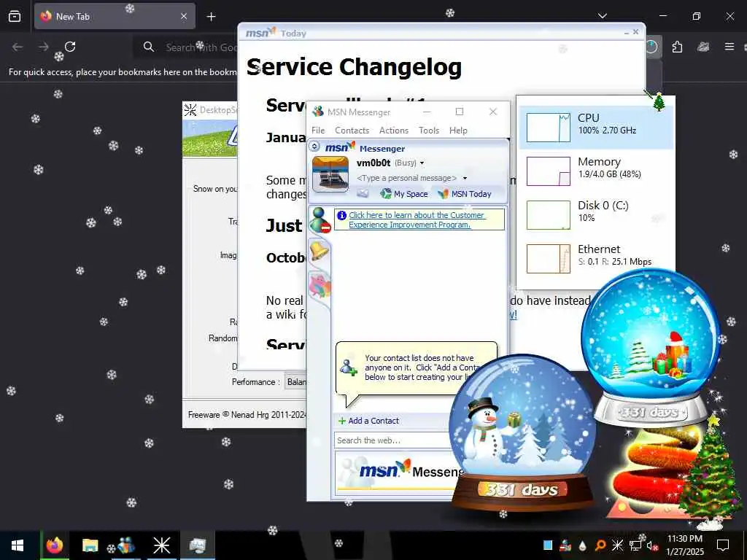This screenshot has width=747, height=560.
Task: Click the snowflake icon in system tray
Action: (x=617, y=545)
